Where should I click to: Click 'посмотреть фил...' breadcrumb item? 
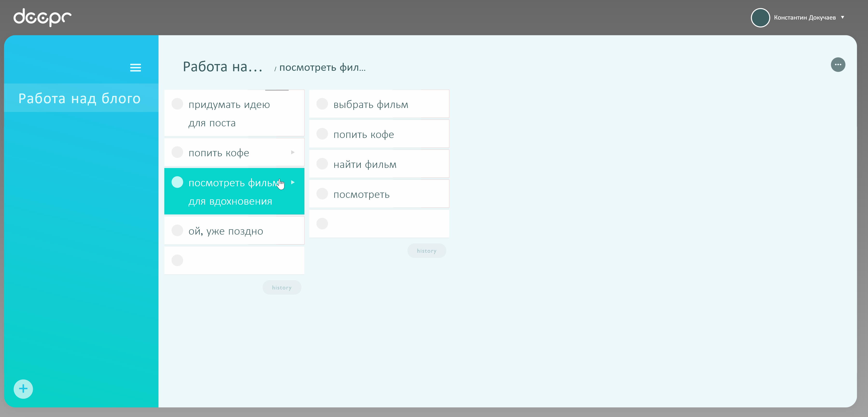click(322, 67)
